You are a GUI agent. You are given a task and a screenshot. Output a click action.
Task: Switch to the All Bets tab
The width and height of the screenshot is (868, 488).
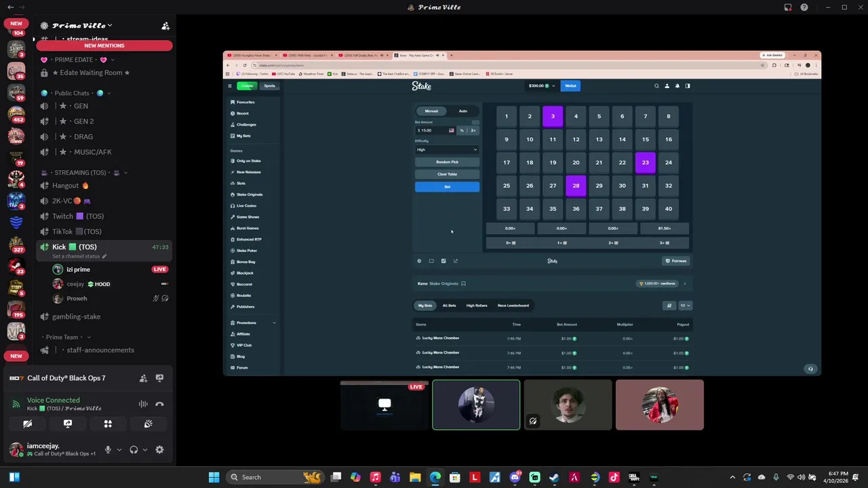449,306
